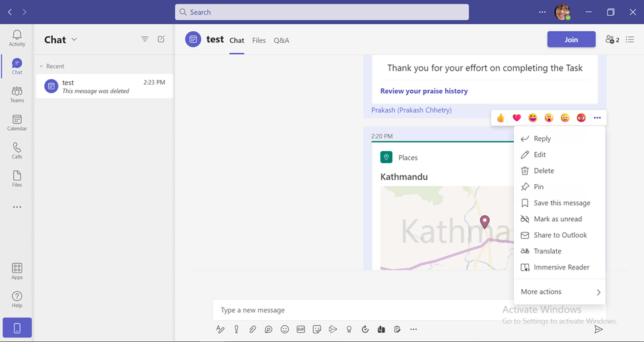Viewport: 644px width, 342px height.
Task: React with thumbs up emoji
Action: coord(500,118)
